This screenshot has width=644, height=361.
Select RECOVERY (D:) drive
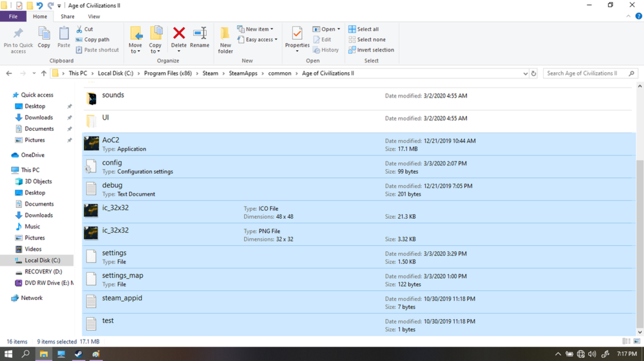coord(43,272)
